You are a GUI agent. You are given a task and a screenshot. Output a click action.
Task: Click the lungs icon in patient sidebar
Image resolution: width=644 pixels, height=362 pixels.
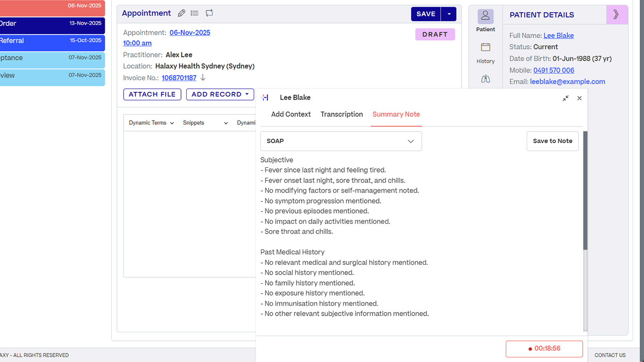coord(486,79)
